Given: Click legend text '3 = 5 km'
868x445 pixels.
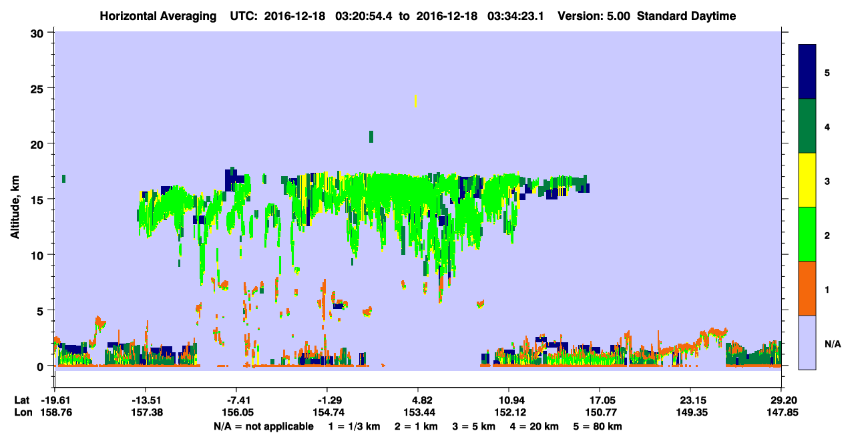Looking at the screenshot, I should 475,426.
